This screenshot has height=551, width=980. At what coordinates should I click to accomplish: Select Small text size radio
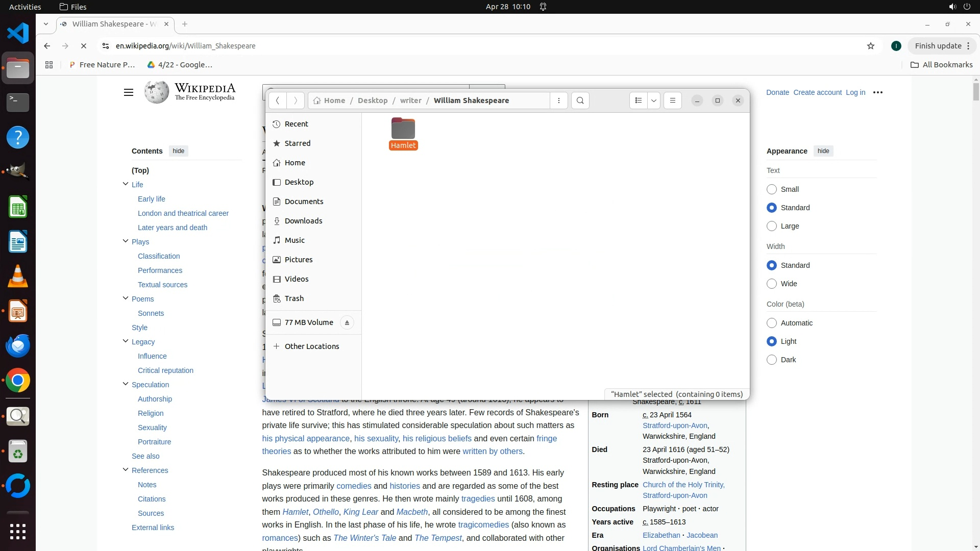[x=771, y=189]
